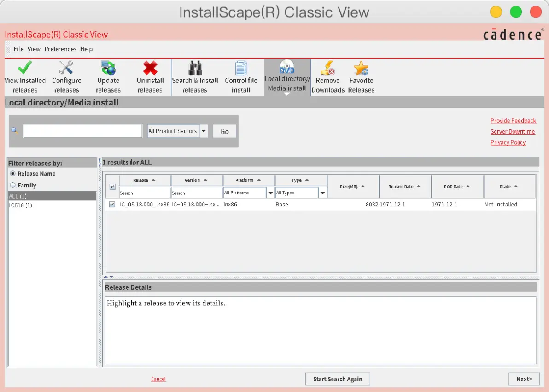Click the Version column Search filter field
This screenshot has height=392, width=549.
click(197, 193)
